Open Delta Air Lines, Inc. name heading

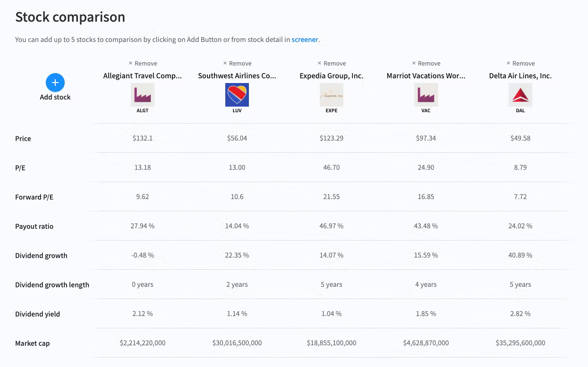click(520, 75)
